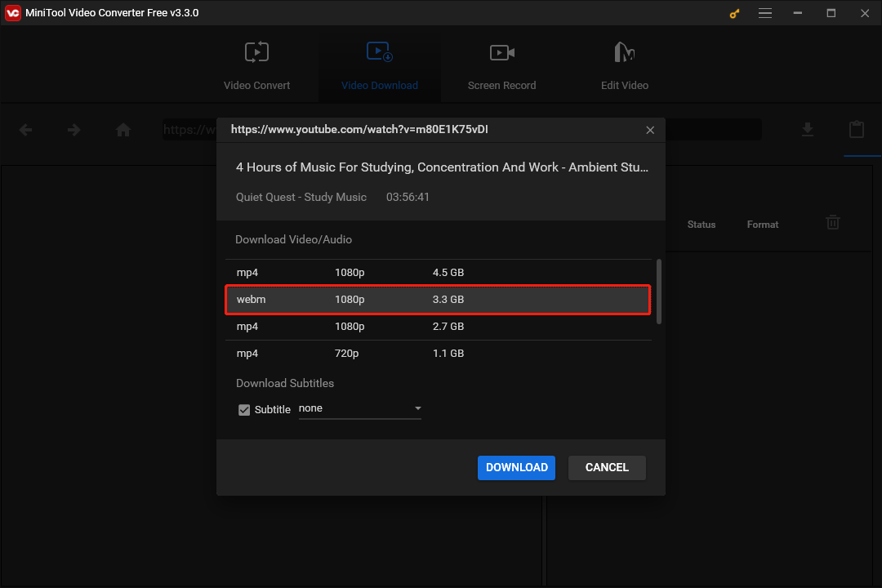Switch to the Screen Record tab
The height and width of the screenshot is (588, 882).
[x=501, y=65]
